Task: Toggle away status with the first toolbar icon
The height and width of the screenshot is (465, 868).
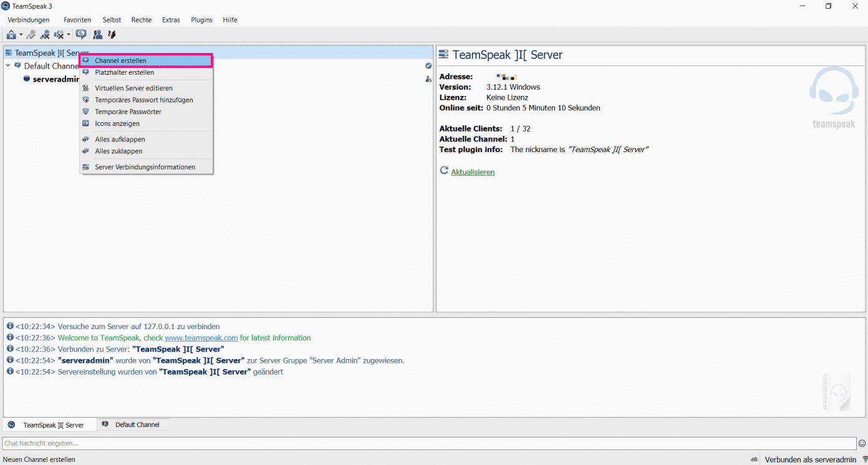Action: 11,34
